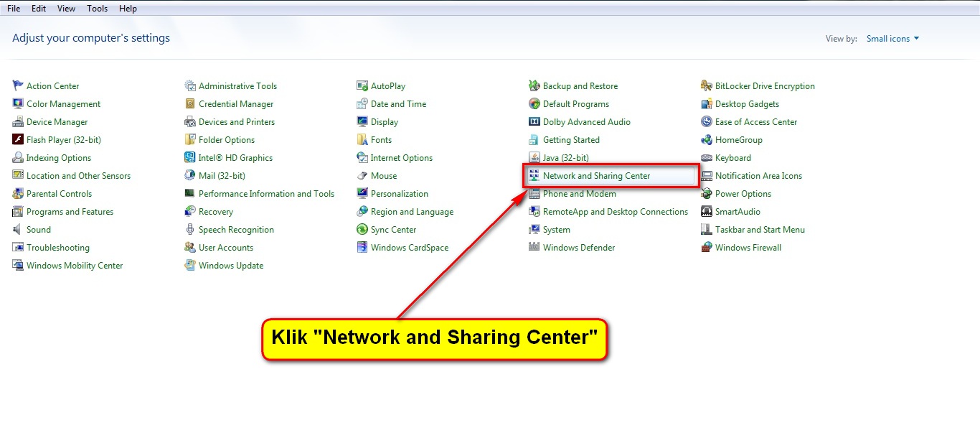Expand the View by Small icons dropdown
The image size is (980, 433).
pos(892,39)
